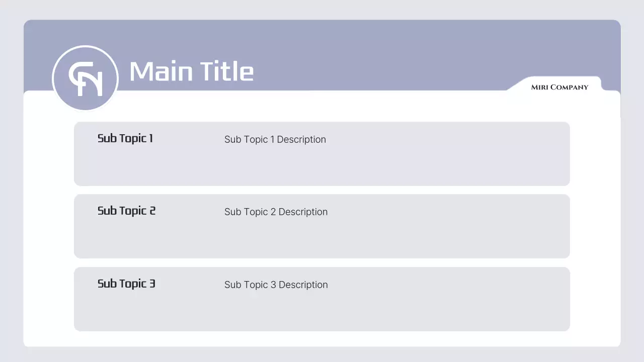Select the Sub Topic 1 heading

[125, 138]
